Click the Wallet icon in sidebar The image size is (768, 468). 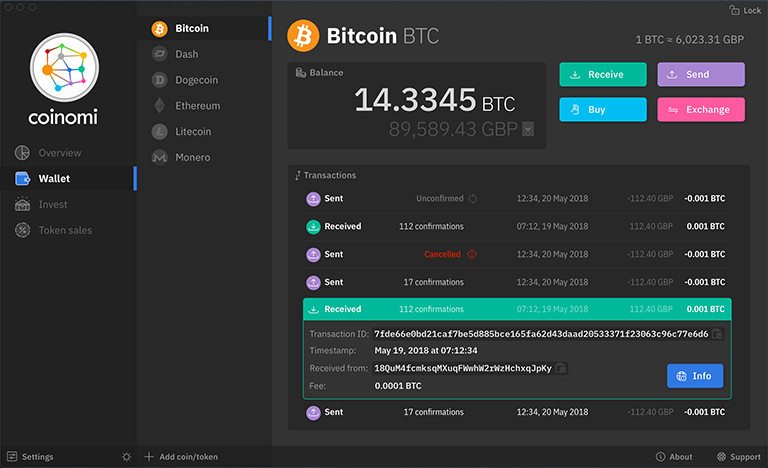(x=23, y=178)
